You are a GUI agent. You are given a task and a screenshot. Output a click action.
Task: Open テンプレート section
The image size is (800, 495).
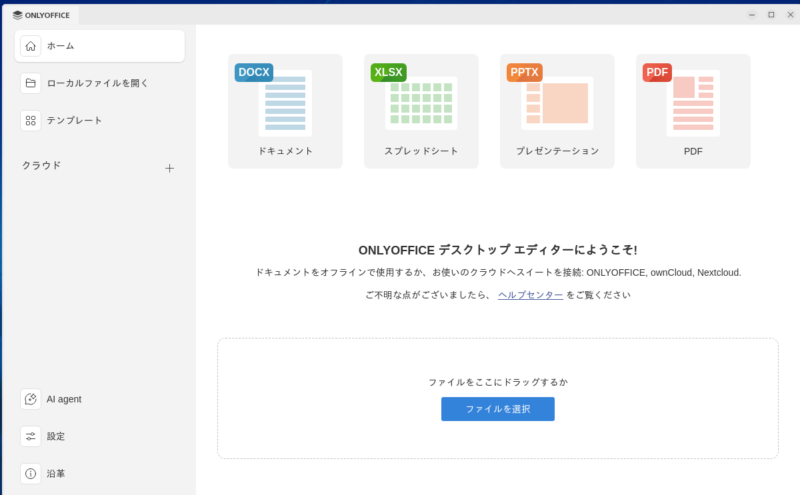click(74, 120)
